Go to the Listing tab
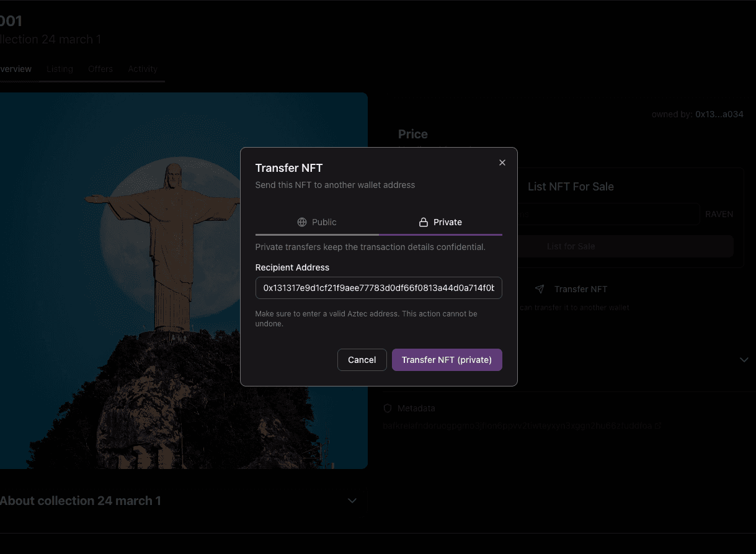Viewport: 756px width, 554px height. tap(60, 69)
